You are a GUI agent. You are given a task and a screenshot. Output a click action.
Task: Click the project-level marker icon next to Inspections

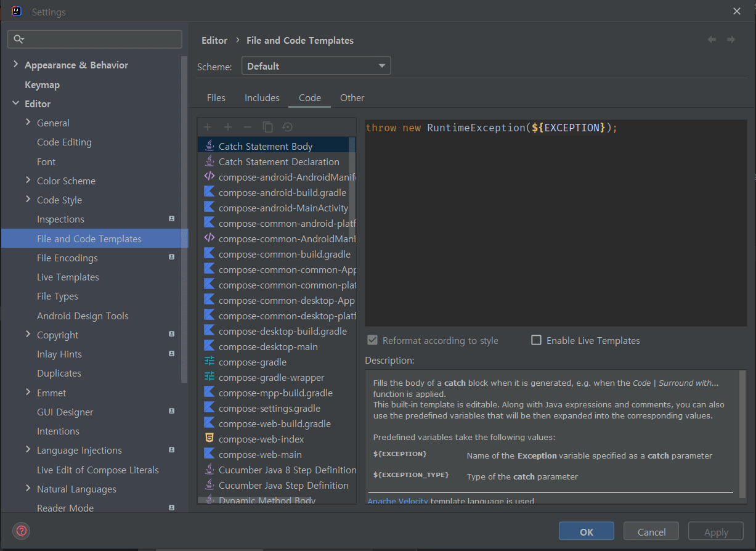pyautogui.click(x=172, y=219)
